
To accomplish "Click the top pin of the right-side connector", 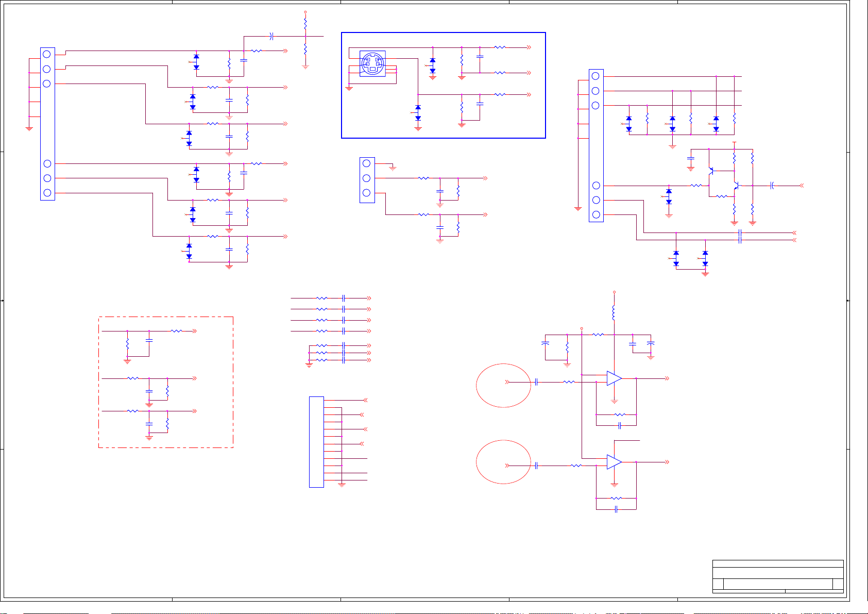I will (596, 76).
